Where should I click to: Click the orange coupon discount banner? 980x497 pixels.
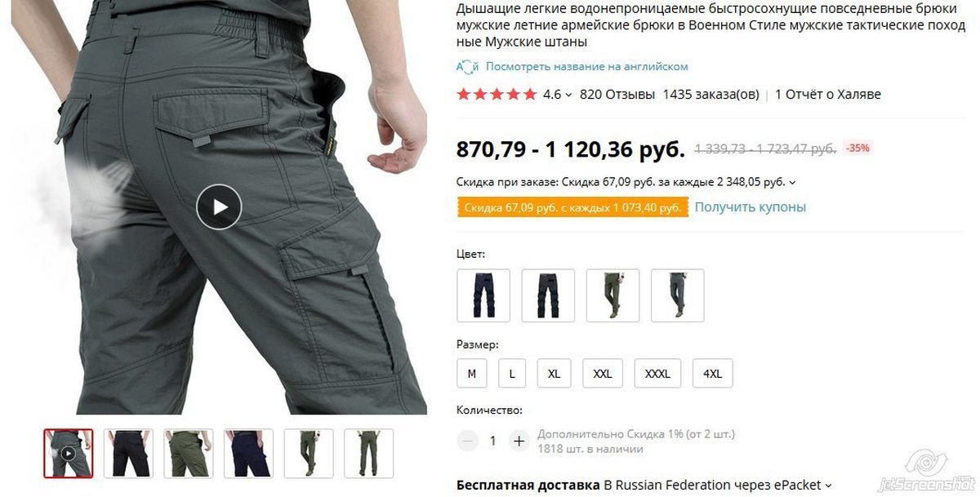click(572, 208)
